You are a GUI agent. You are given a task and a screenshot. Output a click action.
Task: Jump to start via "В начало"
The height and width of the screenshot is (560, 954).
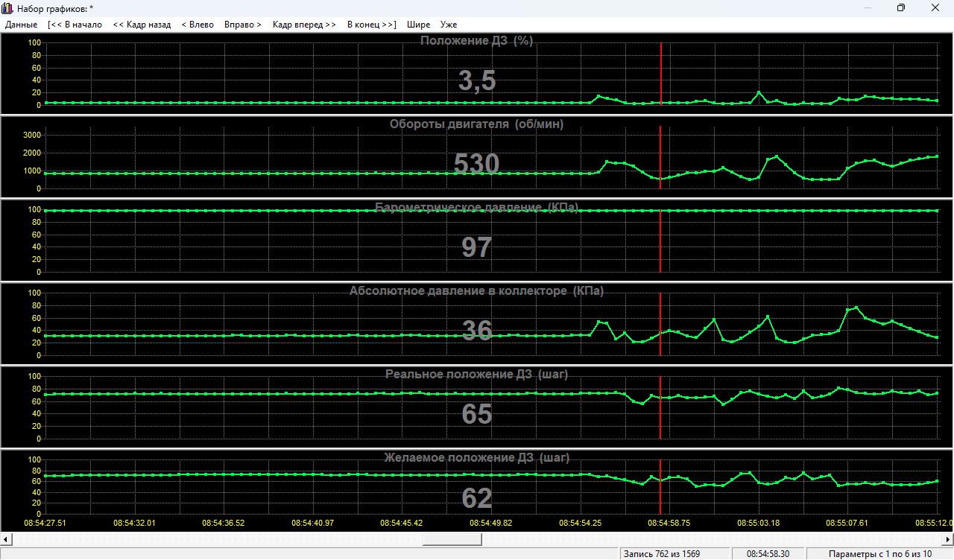(x=75, y=25)
